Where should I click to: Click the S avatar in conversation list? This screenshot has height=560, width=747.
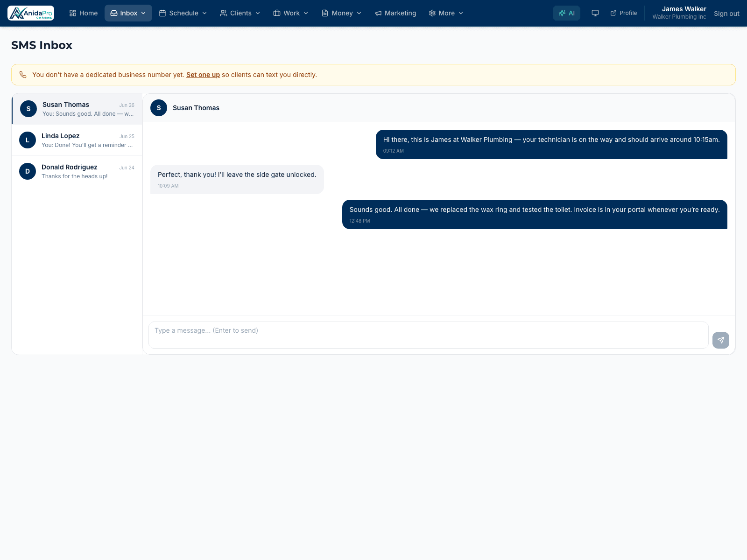pyautogui.click(x=28, y=109)
